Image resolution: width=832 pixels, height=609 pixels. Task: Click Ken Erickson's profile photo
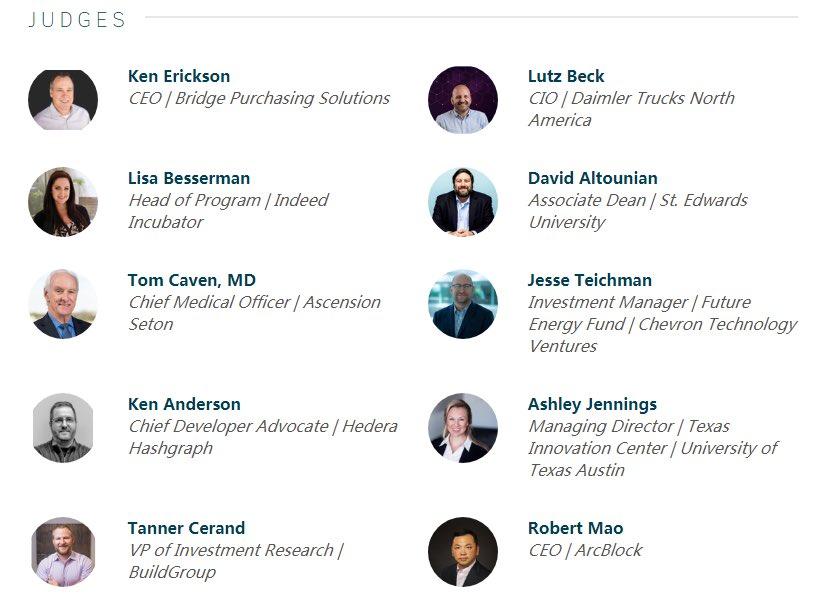point(63,100)
